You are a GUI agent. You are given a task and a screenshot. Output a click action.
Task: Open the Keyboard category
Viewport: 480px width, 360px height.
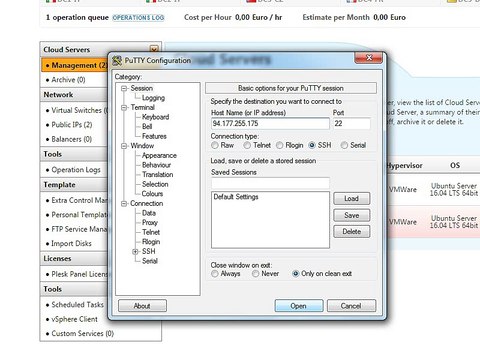coord(155,117)
